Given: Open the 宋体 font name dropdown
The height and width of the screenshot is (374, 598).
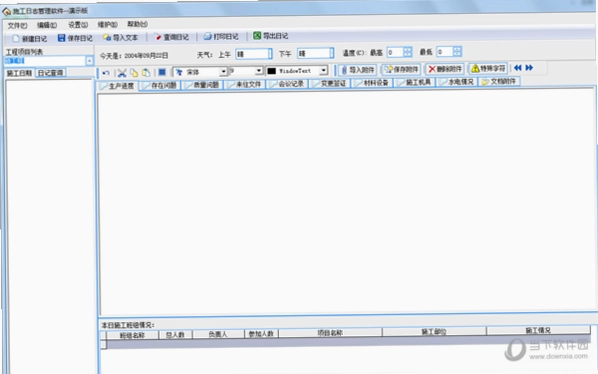Looking at the screenshot, I should tap(223, 71).
